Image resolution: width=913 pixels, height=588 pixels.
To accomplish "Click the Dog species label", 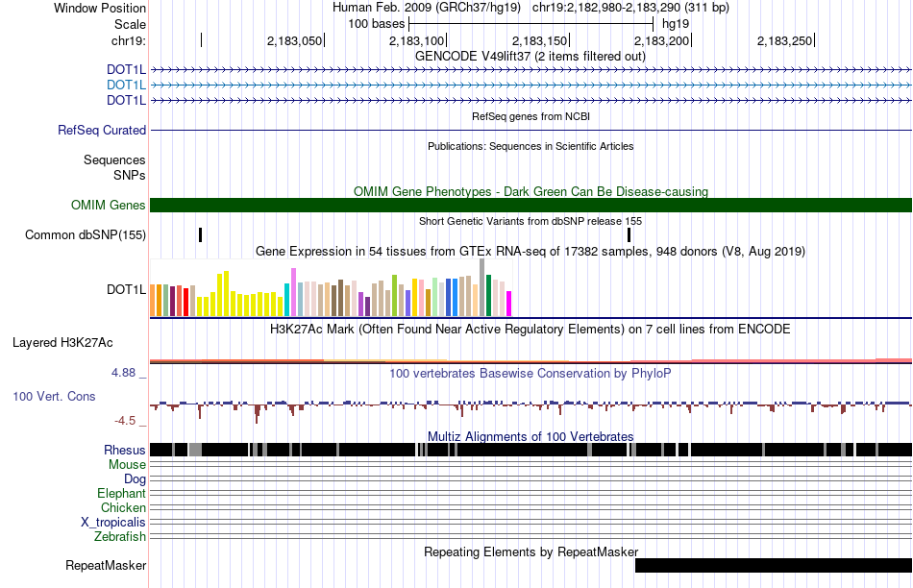I will pos(135,479).
